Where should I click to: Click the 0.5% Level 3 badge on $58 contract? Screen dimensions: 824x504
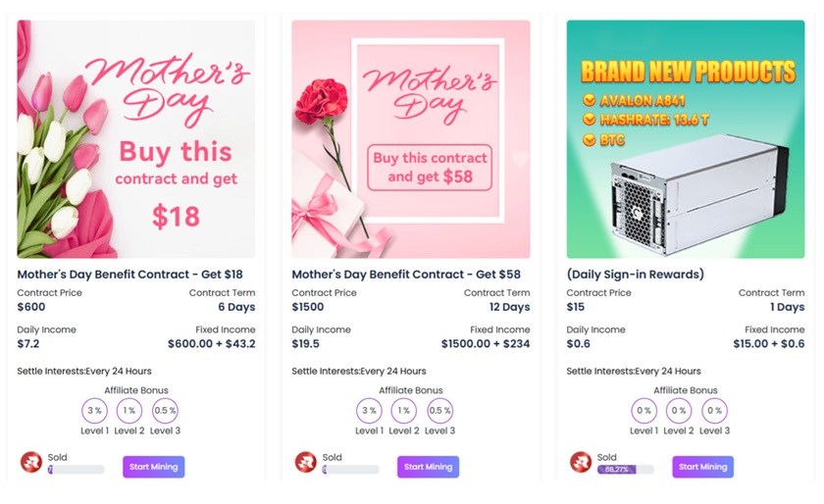coord(439,411)
